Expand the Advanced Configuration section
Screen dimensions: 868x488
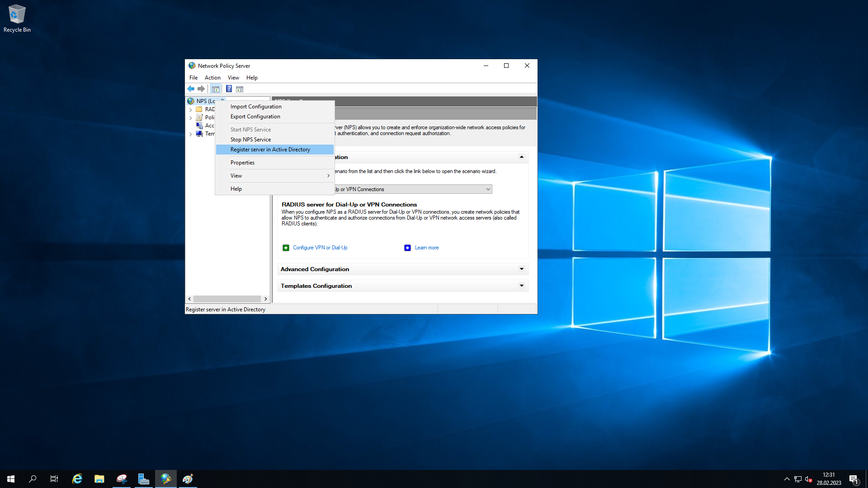(521, 269)
